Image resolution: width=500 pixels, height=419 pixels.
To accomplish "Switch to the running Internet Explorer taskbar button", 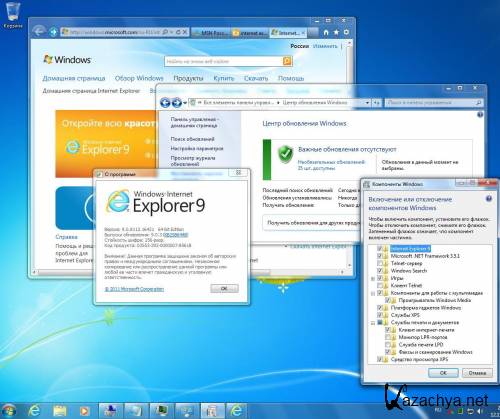I will (x=236, y=411).
